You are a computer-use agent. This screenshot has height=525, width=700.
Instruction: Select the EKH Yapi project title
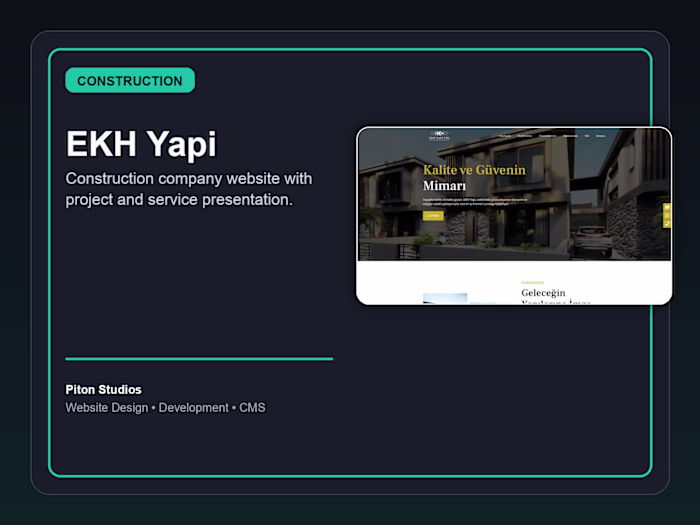(x=141, y=144)
